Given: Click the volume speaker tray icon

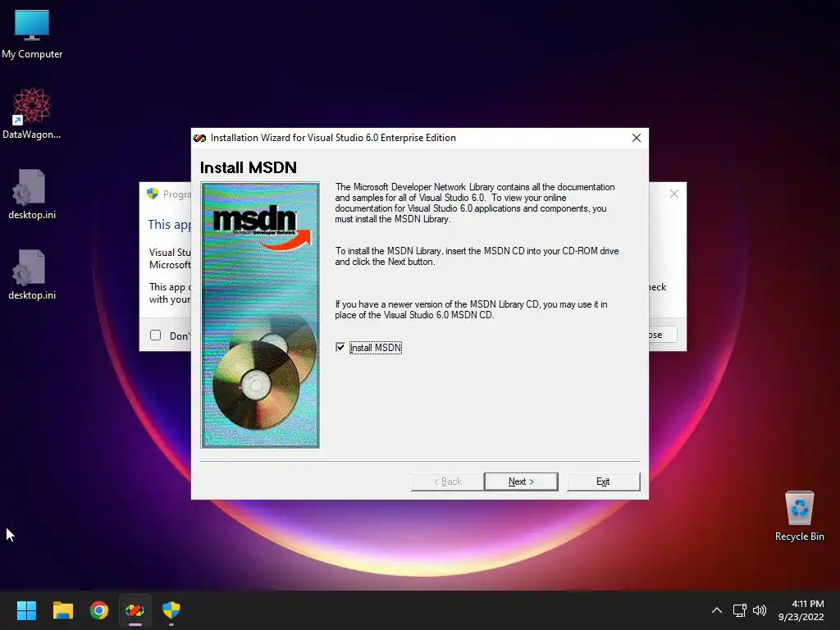Looking at the screenshot, I should point(760,610).
